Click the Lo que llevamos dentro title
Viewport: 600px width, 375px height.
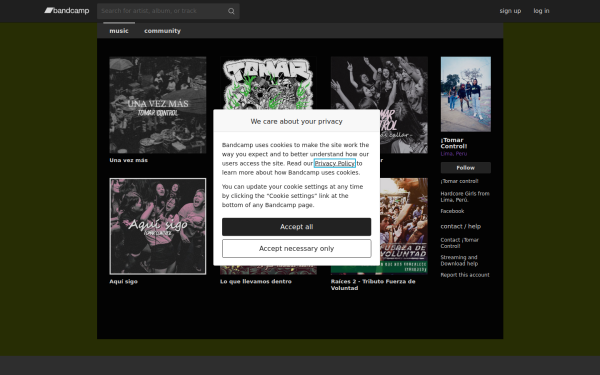pyautogui.click(x=256, y=281)
